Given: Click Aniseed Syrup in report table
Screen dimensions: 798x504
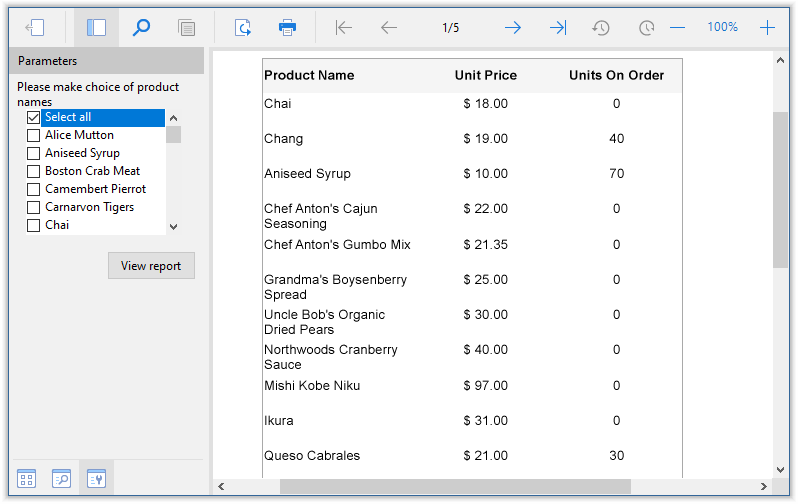Looking at the screenshot, I should coord(307,174).
